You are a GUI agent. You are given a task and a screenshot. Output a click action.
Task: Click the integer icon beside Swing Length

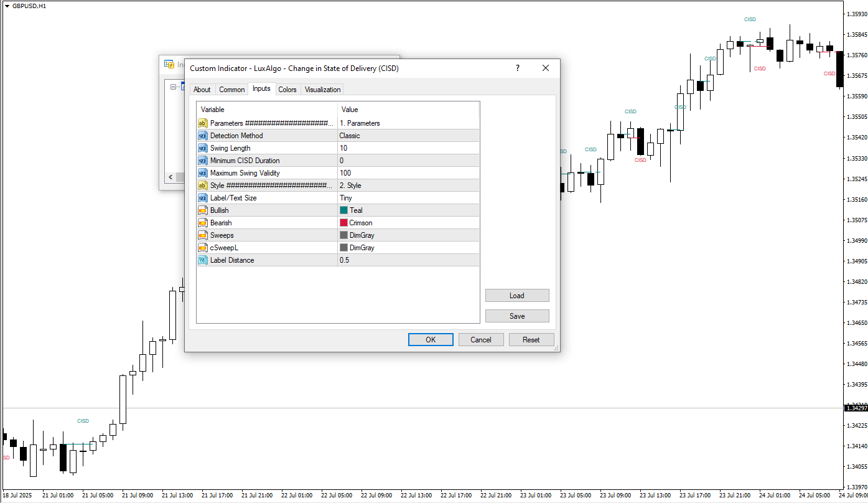pos(202,148)
